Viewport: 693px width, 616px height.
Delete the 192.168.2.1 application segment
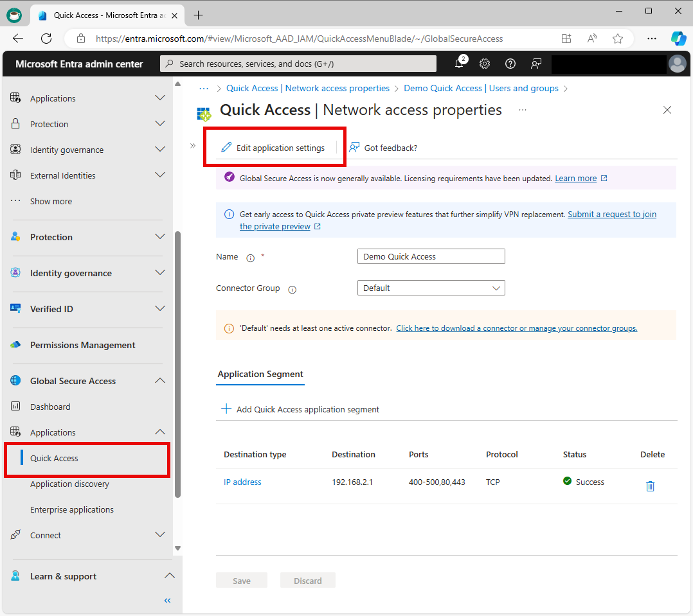click(650, 486)
